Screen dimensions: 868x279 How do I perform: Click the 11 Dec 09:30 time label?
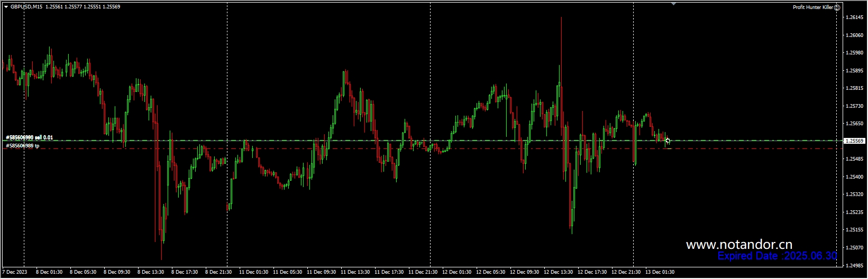coord(321,273)
